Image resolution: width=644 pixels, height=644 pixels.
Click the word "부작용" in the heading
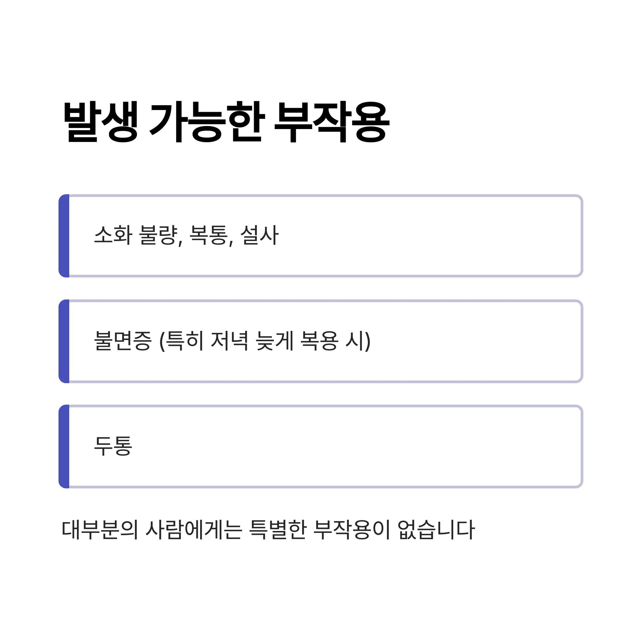click(332, 122)
